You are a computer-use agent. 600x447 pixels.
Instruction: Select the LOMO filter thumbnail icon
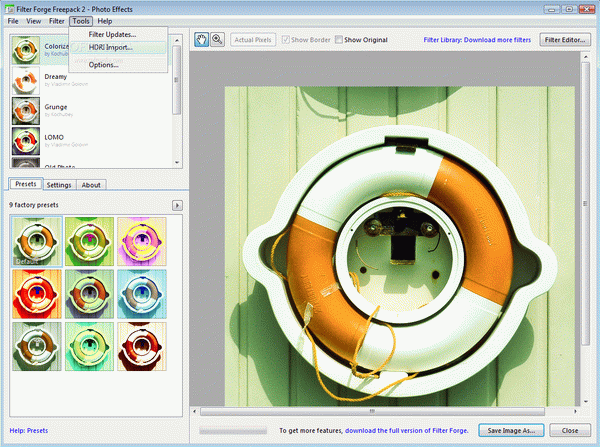pos(26,141)
